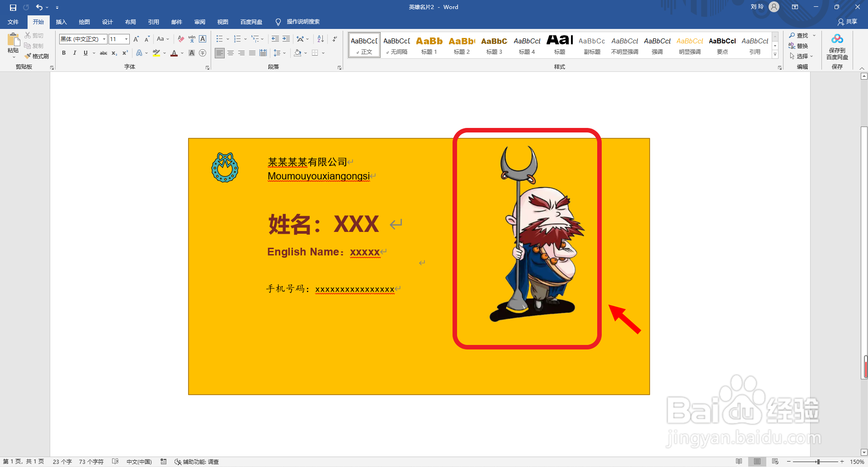Screen dimensions: 868x467
Task: Expand the Styles gallery more arrow
Action: pos(775,55)
